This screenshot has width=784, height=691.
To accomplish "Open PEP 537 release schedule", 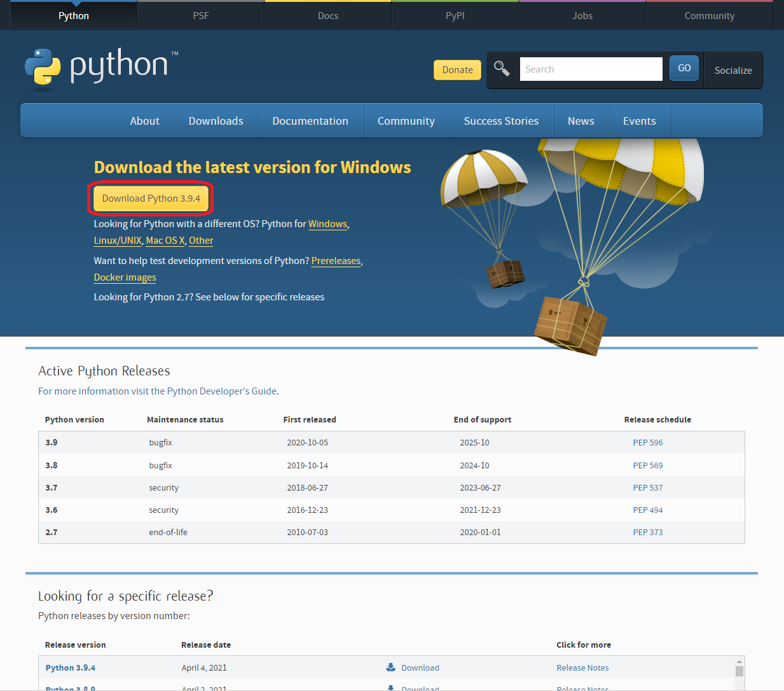I will 648,488.
